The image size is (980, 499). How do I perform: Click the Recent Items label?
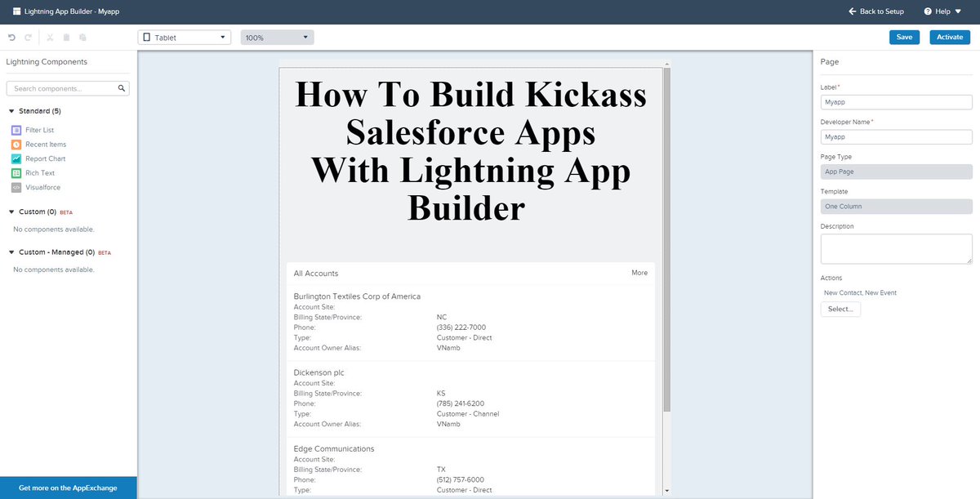(46, 145)
